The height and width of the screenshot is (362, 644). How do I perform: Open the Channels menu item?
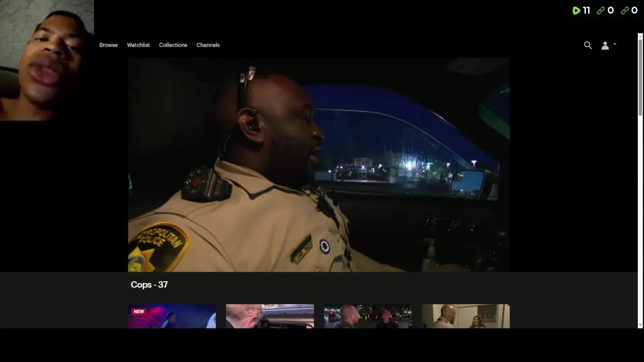point(208,45)
